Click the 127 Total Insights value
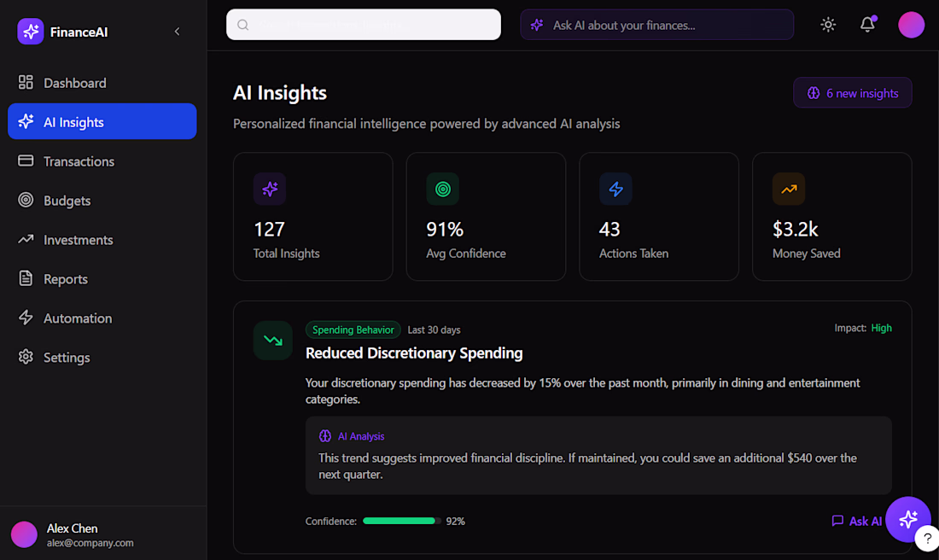 click(x=269, y=230)
